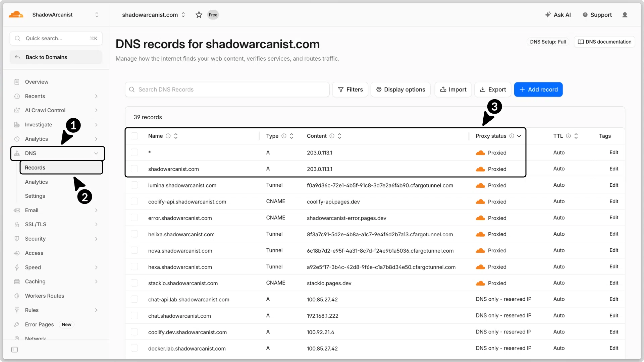Click the orange cloud for stackio.shadowarcanist.com
This screenshot has height=362, width=644.
point(480,283)
